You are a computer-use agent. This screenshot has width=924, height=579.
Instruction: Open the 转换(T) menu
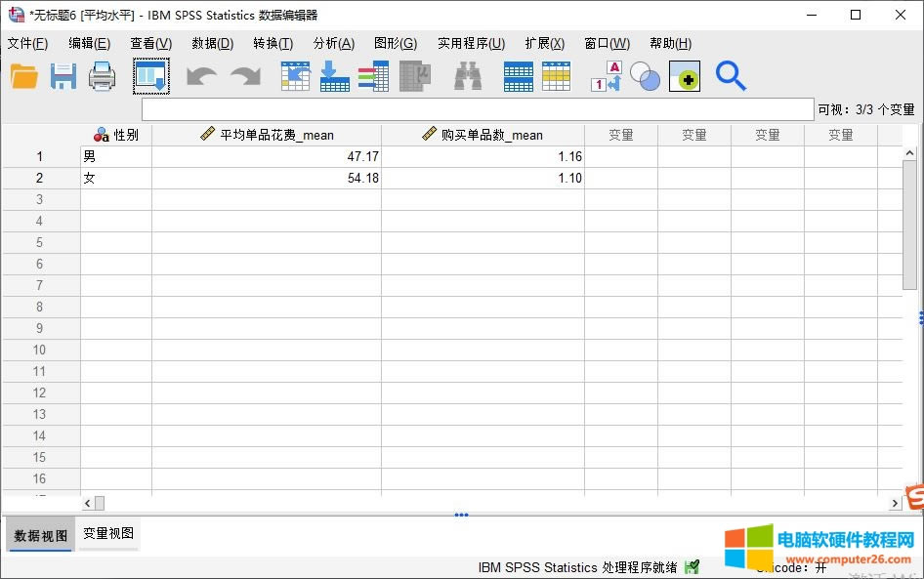(x=273, y=43)
